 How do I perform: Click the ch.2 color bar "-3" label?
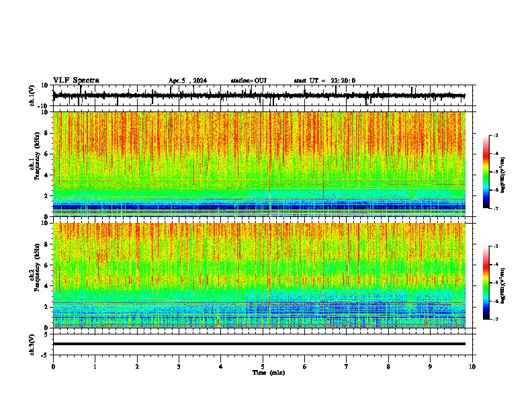(496, 246)
